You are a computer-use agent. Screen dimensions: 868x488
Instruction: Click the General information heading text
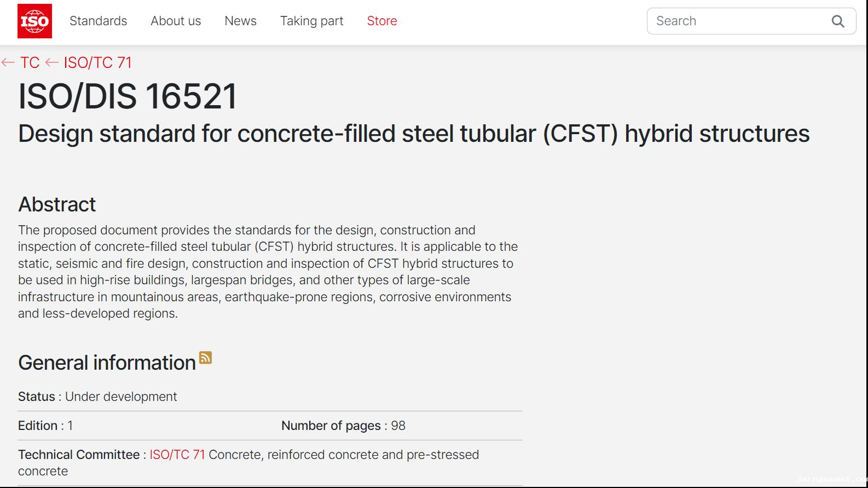107,363
